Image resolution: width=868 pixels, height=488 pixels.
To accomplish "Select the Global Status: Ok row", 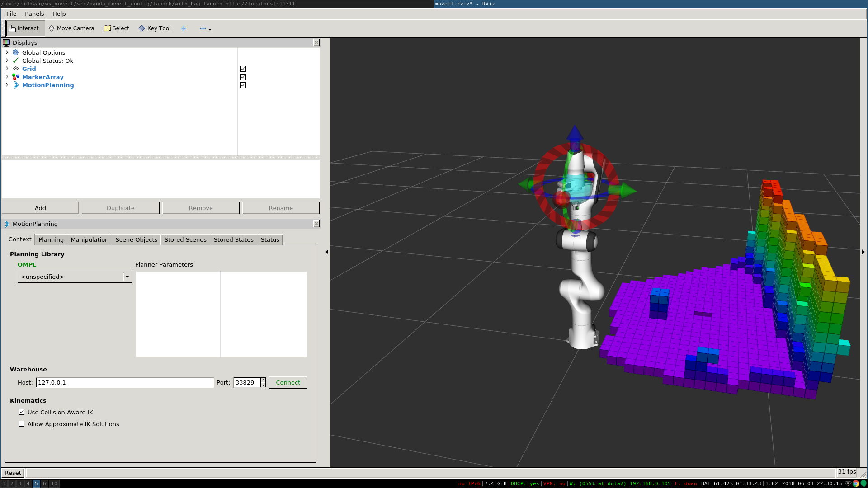I will [47, 61].
